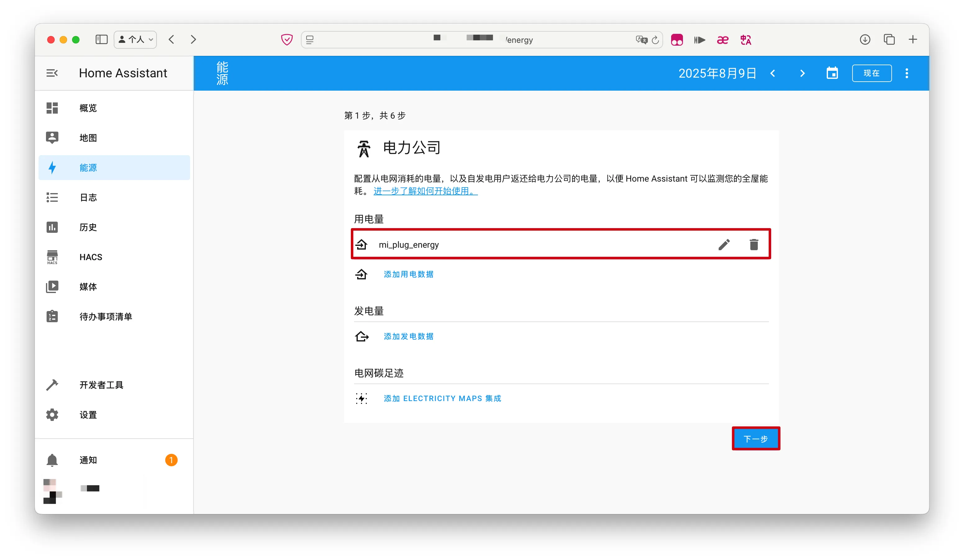Open the 历史 history page
964x560 pixels.
pos(88,228)
